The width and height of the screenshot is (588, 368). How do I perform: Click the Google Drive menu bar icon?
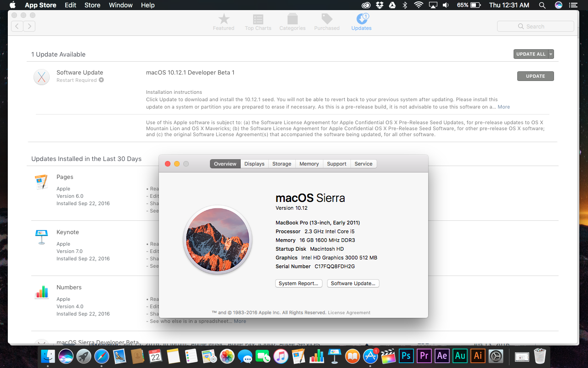392,5
